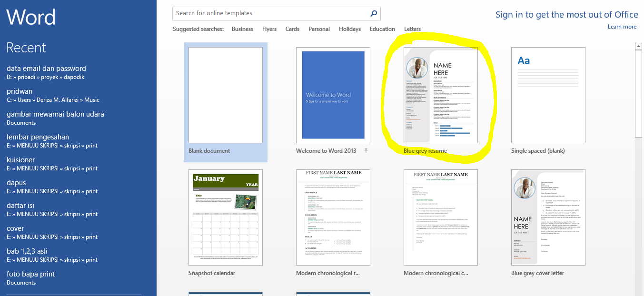
Task: Select the Personal suggested search
Action: click(x=319, y=29)
